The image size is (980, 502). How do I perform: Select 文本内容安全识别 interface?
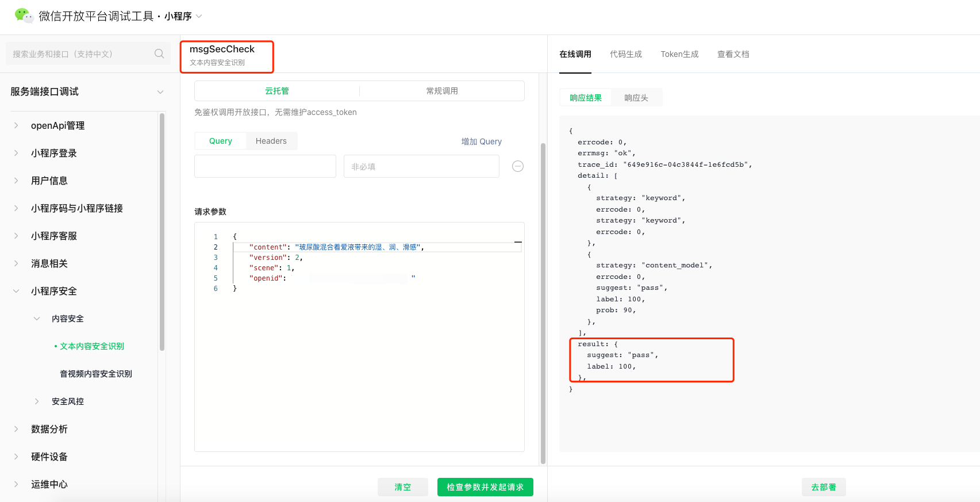point(92,346)
